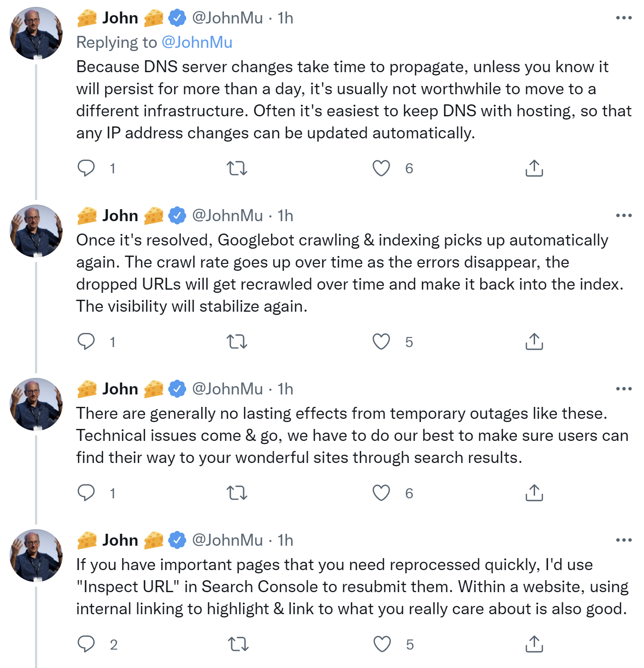Retweet the "Inspect URL" Search Console tweet

[238, 644]
